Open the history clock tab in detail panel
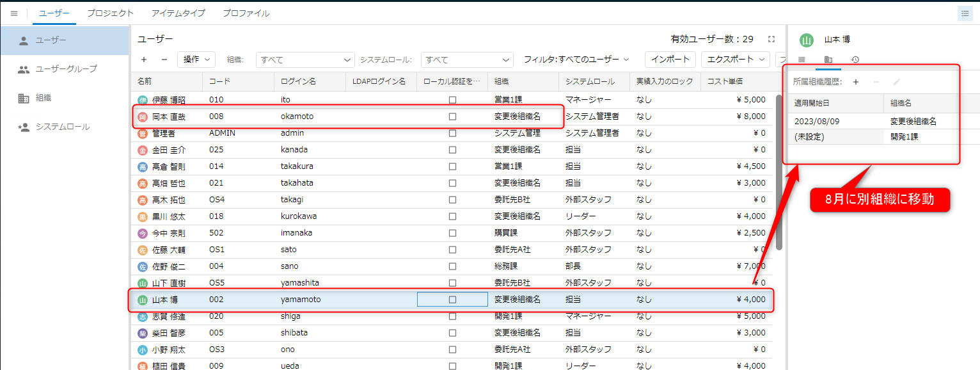 [x=855, y=60]
